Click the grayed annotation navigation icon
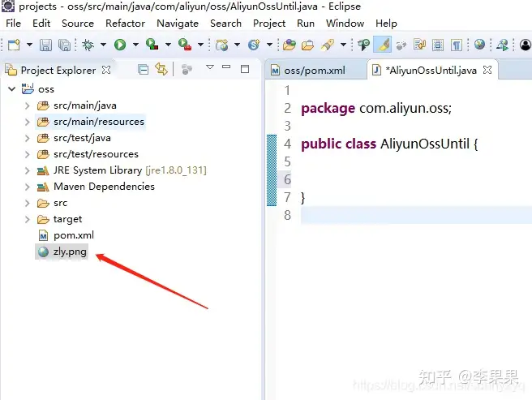The image size is (532, 400). tap(401, 45)
